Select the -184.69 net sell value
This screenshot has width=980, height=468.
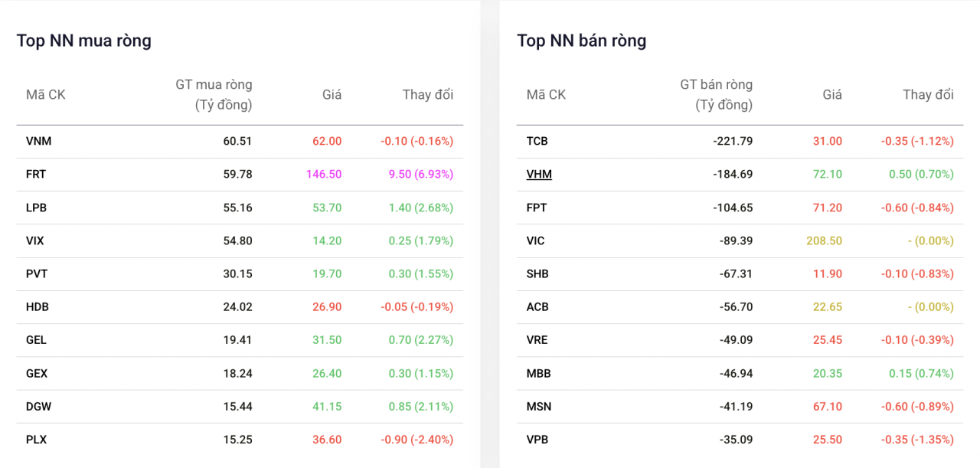pyautogui.click(x=732, y=174)
